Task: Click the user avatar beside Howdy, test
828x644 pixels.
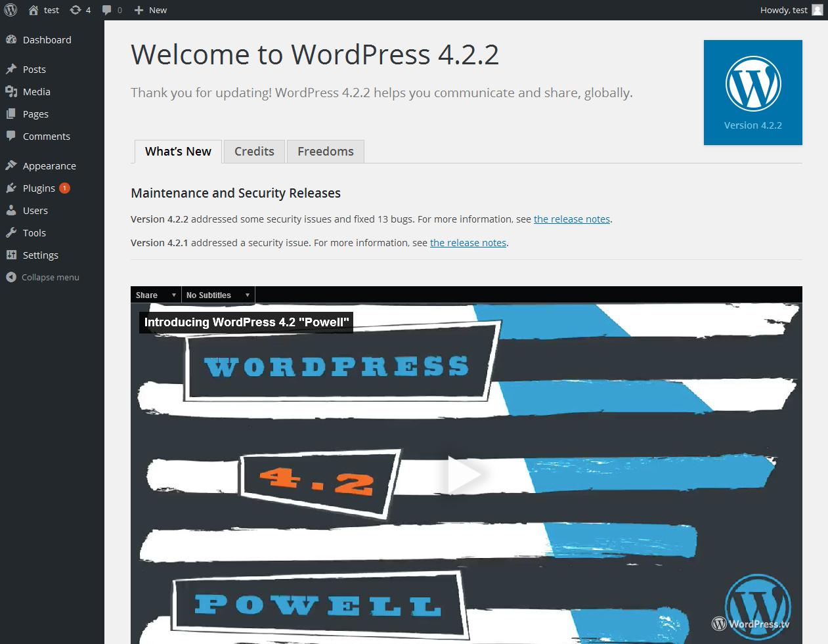Action: (817, 10)
